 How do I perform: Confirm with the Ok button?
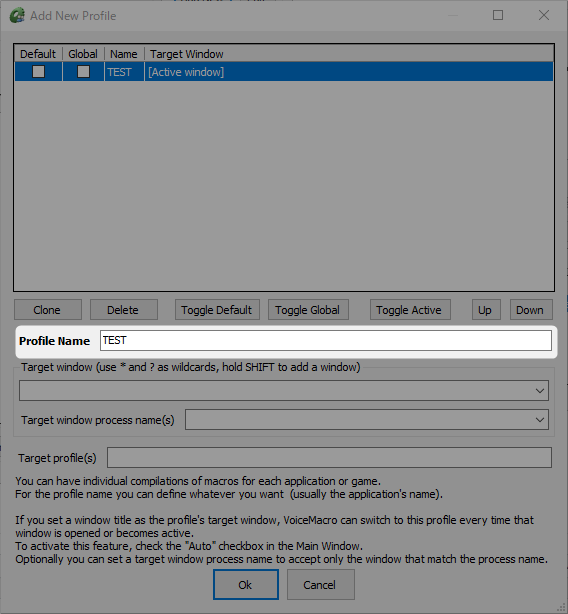point(246,585)
